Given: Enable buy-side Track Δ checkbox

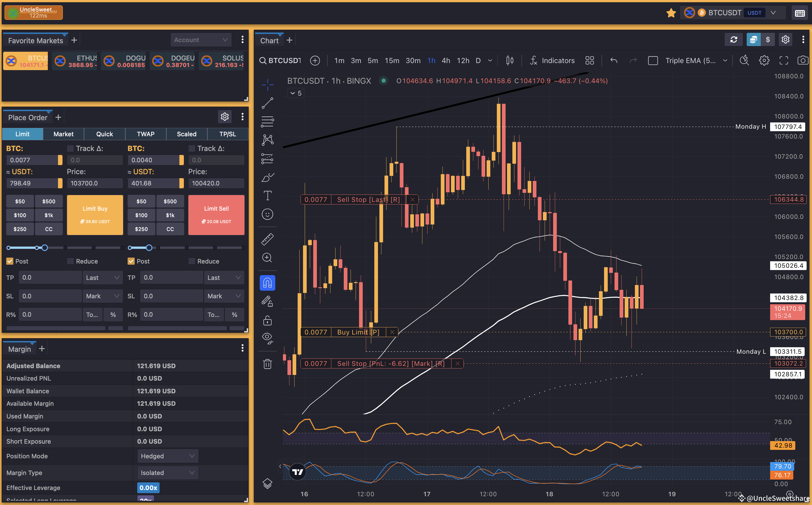Looking at the screenshot, I should tap(70, 148).
